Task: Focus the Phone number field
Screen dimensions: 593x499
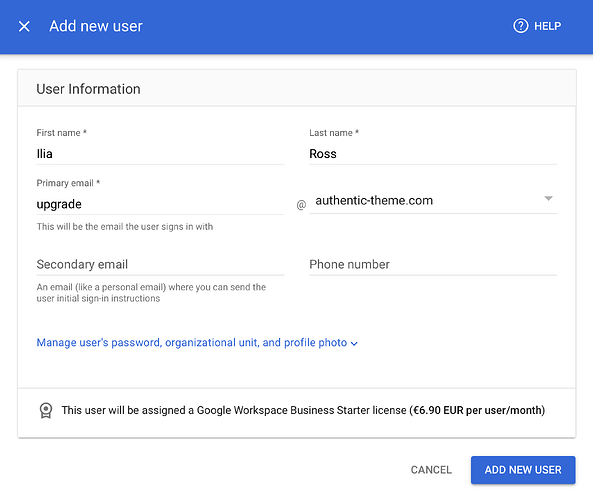Action: coord(433,264)
